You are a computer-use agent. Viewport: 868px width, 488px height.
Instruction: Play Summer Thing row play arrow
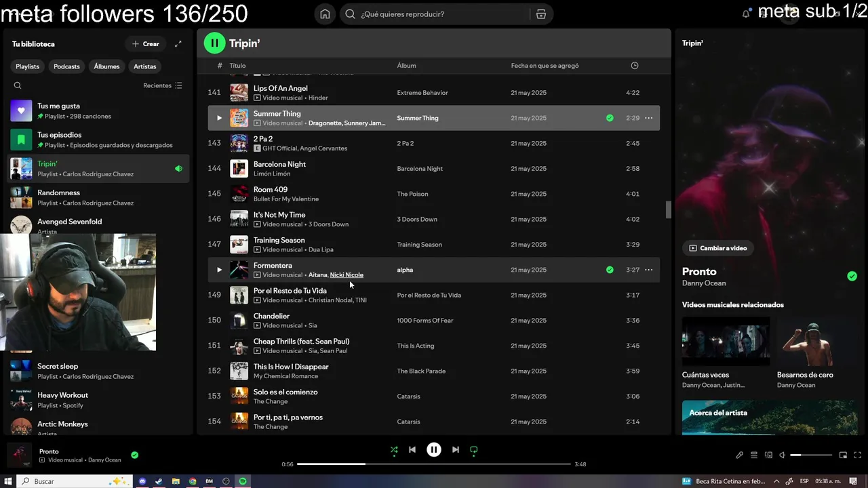click(219, 118)
